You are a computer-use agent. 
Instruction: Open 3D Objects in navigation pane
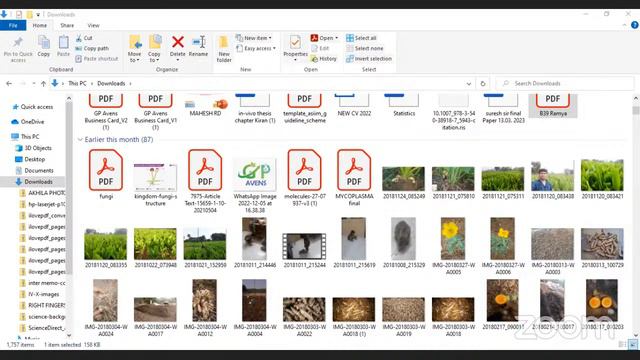pos(38,148)
